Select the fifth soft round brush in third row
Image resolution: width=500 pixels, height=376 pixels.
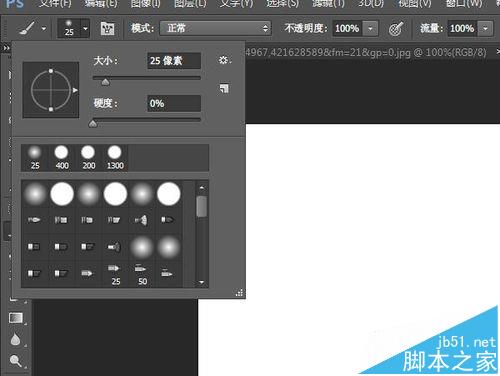pos(142,247)
